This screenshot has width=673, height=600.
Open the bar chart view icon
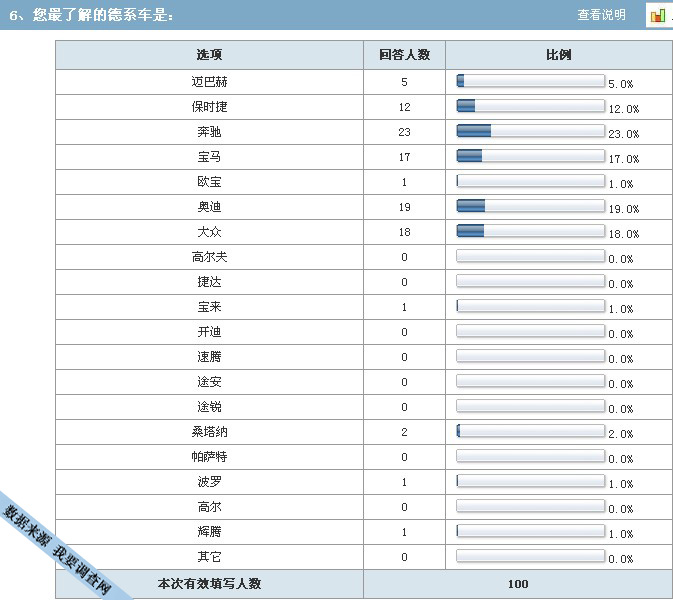click(x=658, y=15)
